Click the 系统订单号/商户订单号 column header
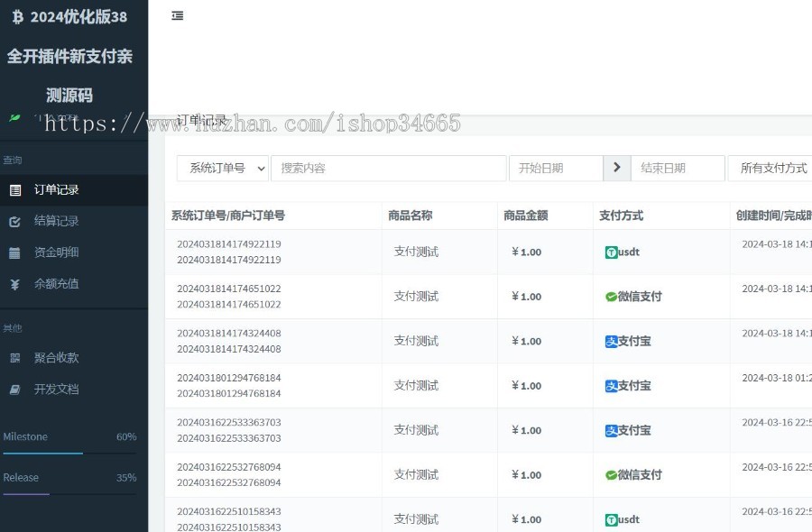 click(228, 216)
